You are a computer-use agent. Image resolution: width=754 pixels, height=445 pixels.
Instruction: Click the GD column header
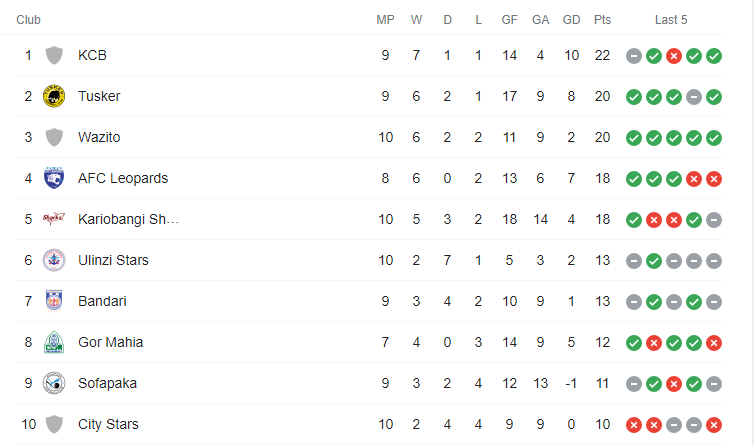[571, 20]
